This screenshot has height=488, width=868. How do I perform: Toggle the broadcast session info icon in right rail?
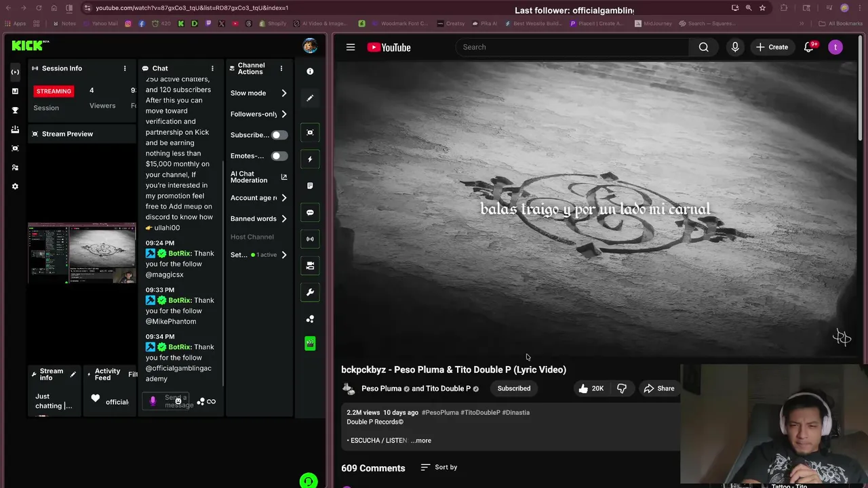tap(310, 239)
